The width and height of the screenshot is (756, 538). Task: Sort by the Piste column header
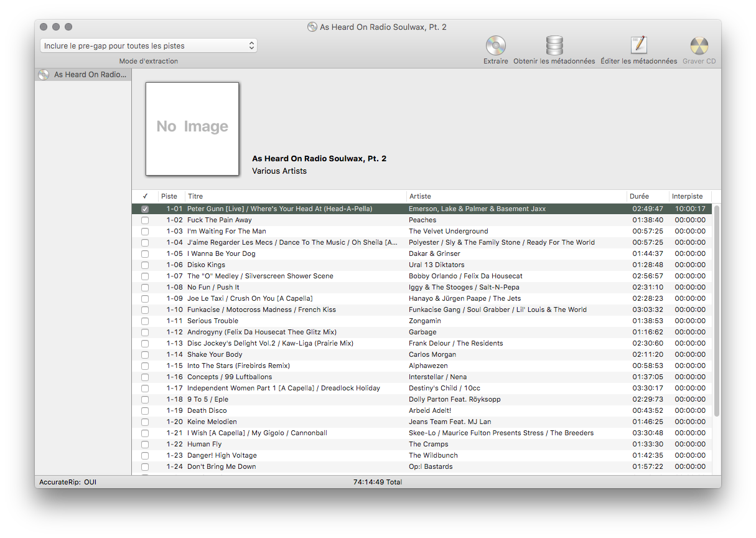(x=172, y=196)
